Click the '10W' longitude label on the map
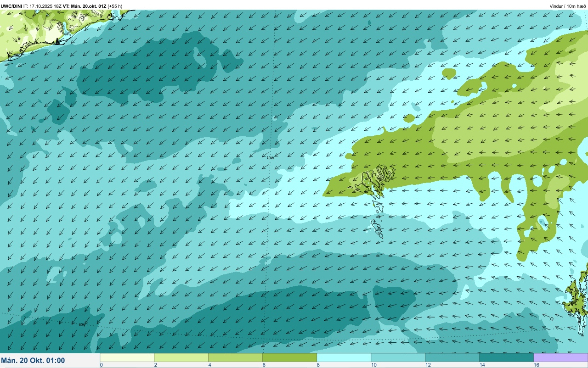 (x=271, y=158)
